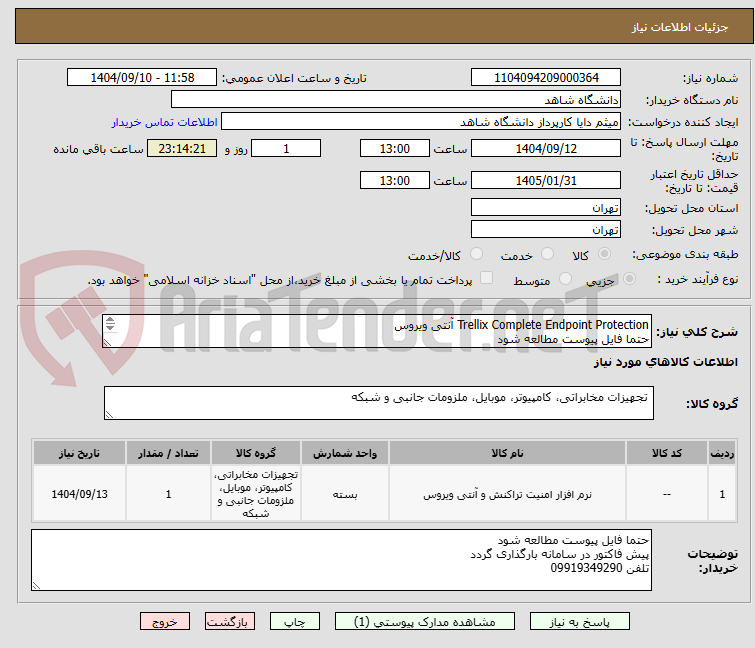The height and width of the screenshot is (648, 755).
Task: Click the description box scroll stepper arrows
Action: [x=110, y=324]
